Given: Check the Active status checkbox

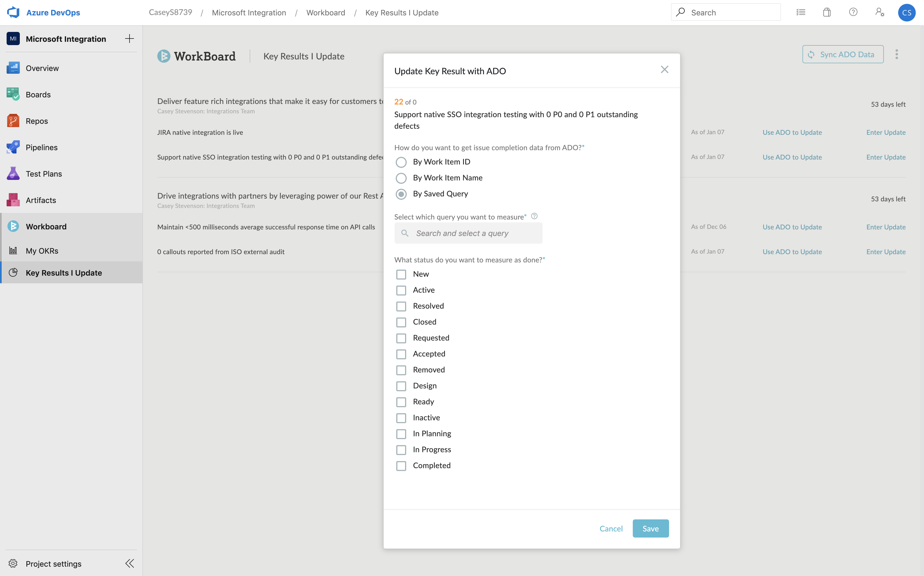Looking at the screenshot, I should (401, 290).
